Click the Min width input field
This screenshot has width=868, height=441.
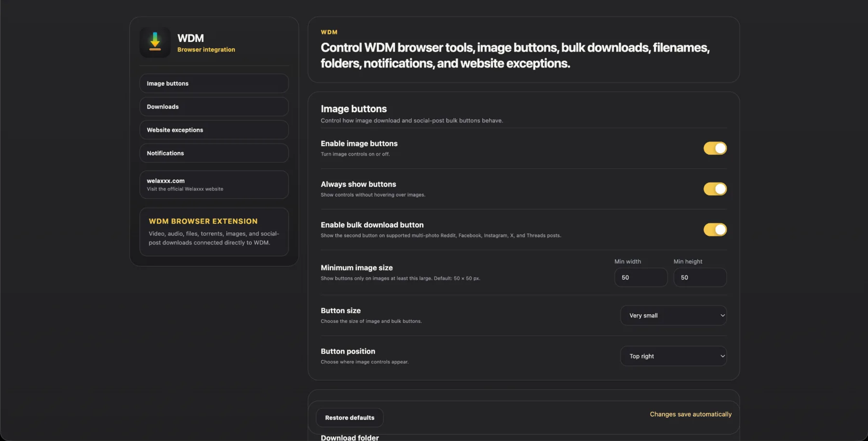coord(641,278)
